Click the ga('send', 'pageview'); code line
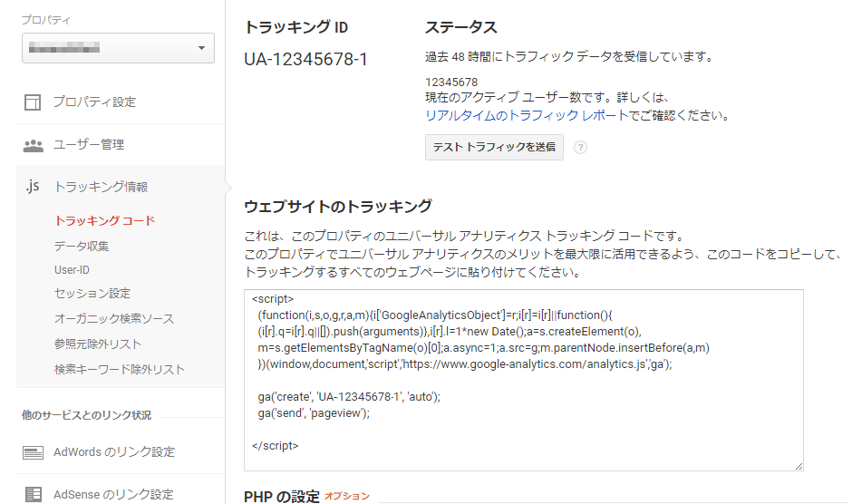Screen dimensions: 852x504 pyautogui.click(x=314, y=413)
